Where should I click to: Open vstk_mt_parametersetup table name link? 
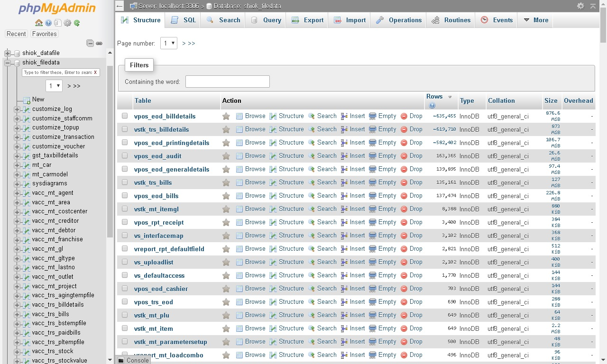tap(171, 342)
